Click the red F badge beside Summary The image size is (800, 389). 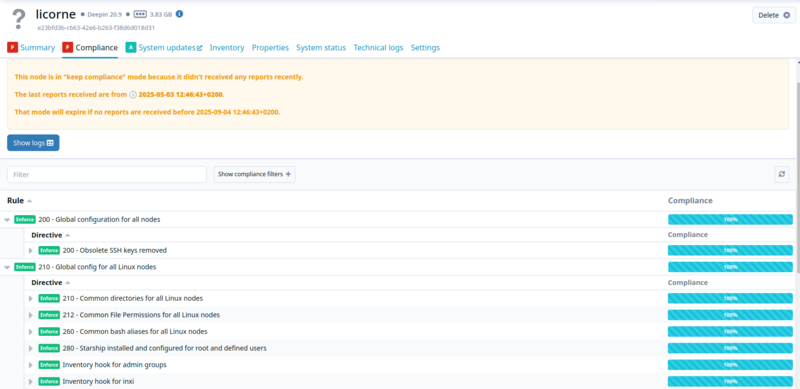coord(12,47)
